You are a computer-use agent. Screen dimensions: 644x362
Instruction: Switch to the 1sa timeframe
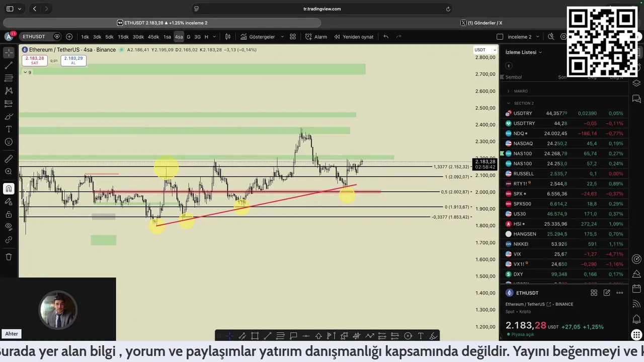167,37
